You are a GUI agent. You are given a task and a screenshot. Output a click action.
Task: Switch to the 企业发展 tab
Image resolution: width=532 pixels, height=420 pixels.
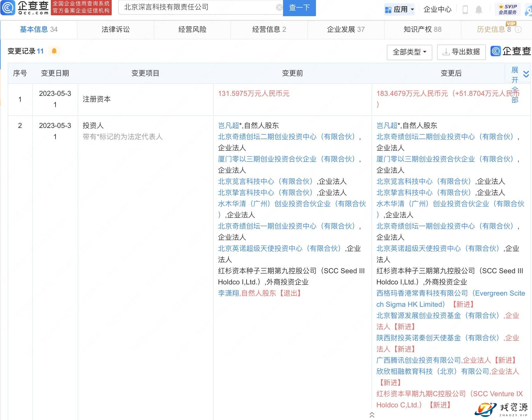(x=346, y=29)
